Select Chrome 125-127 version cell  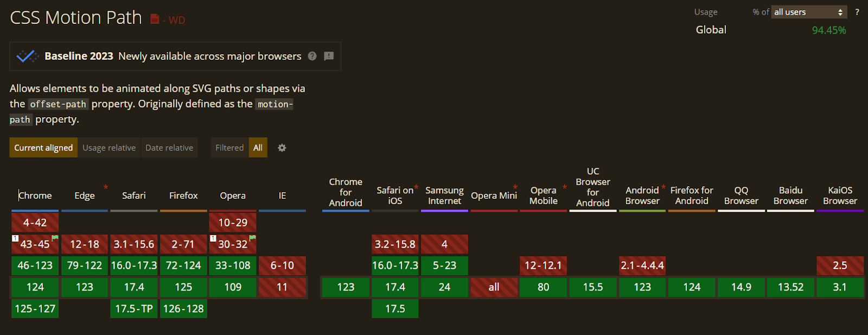(x=35, y=308)
